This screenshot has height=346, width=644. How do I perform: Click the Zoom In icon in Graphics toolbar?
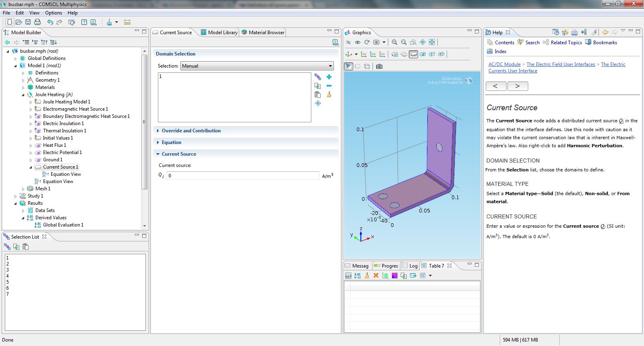[394, 42]
